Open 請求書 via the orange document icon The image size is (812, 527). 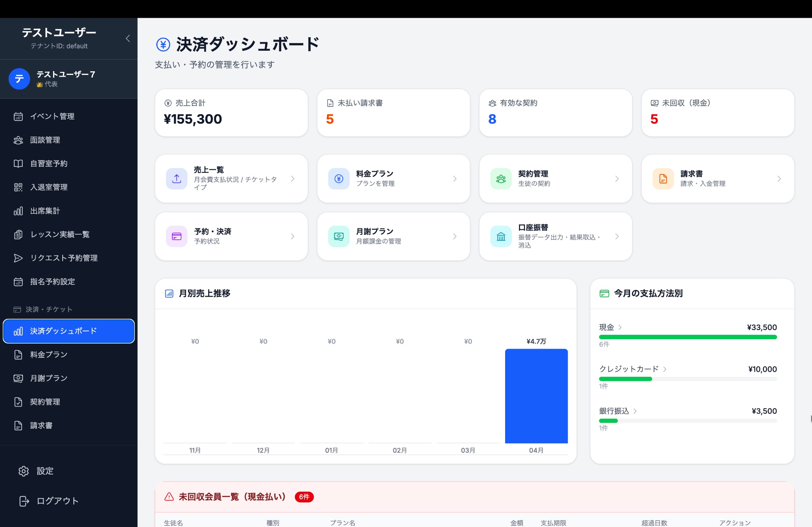pyautogui.click(x=663, y=178)
